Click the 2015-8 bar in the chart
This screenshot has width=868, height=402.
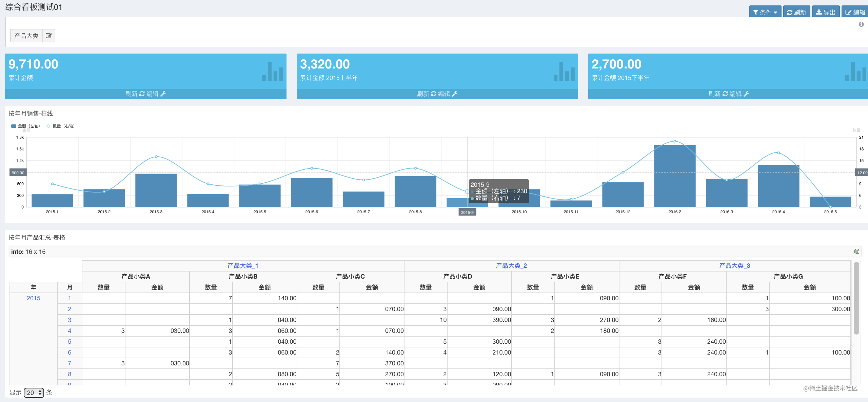pos(415,192)
